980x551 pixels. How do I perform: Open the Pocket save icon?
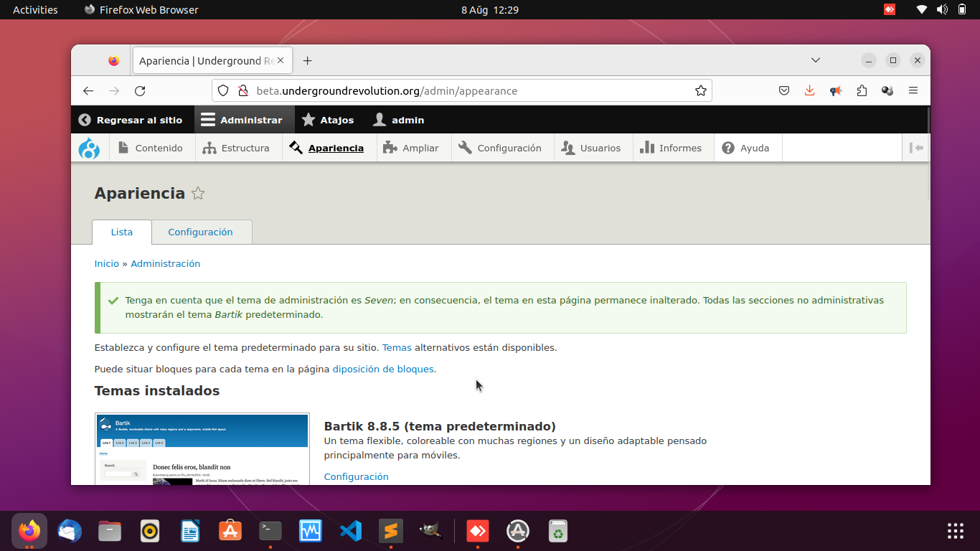pyautogui.click(x=784, y=90)
